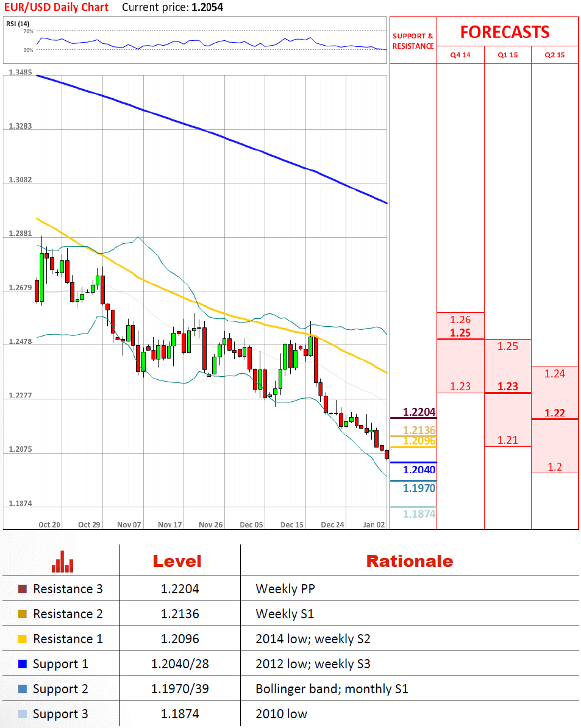Image resolution: width=581 pixels, height=728 pixels.
Task: Select the Q1 15 forecast column header
Action: [508, 55]
